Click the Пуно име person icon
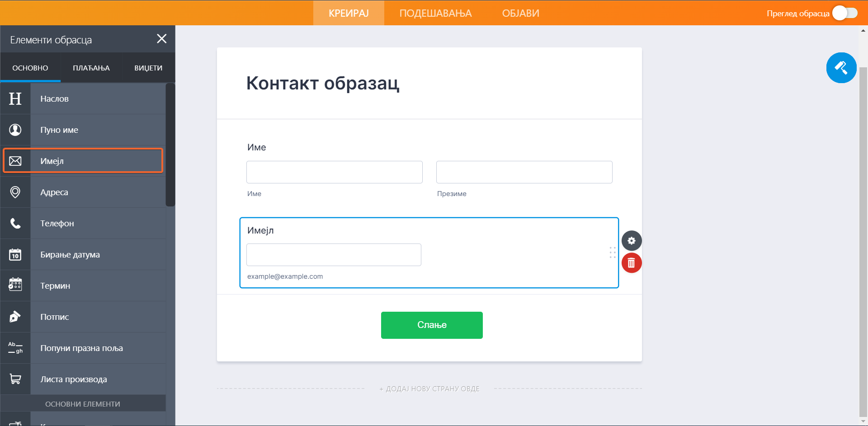Viewport: 868px width, 426px height. pyautogui.click(x=15, y=130)
